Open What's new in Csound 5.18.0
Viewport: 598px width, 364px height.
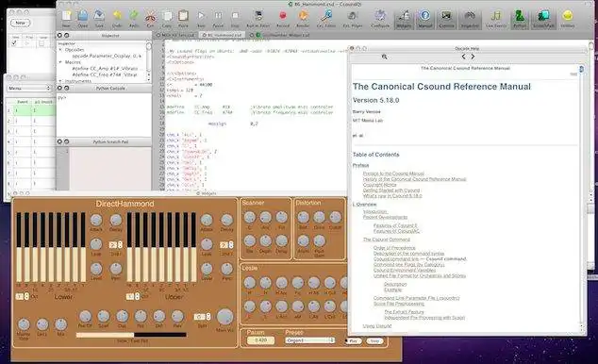(x=392, y=196)
